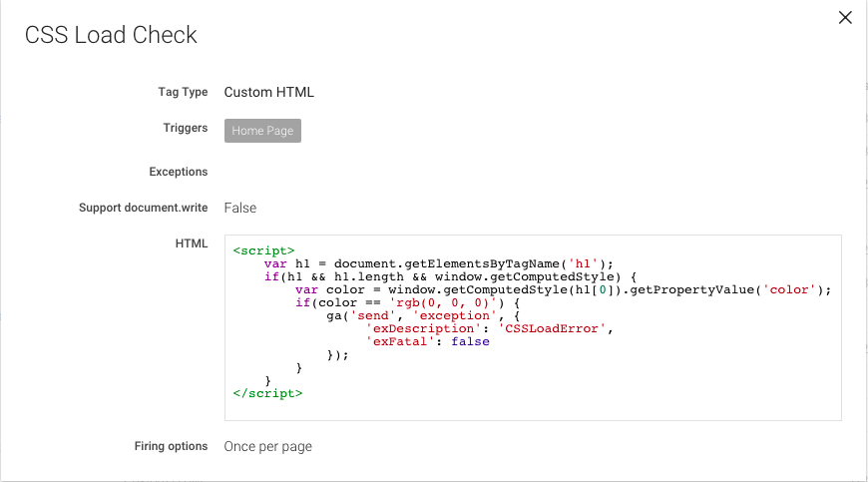Click the Tag Type label
Viewport: 868px width, 482px height.
pos(183,92)
